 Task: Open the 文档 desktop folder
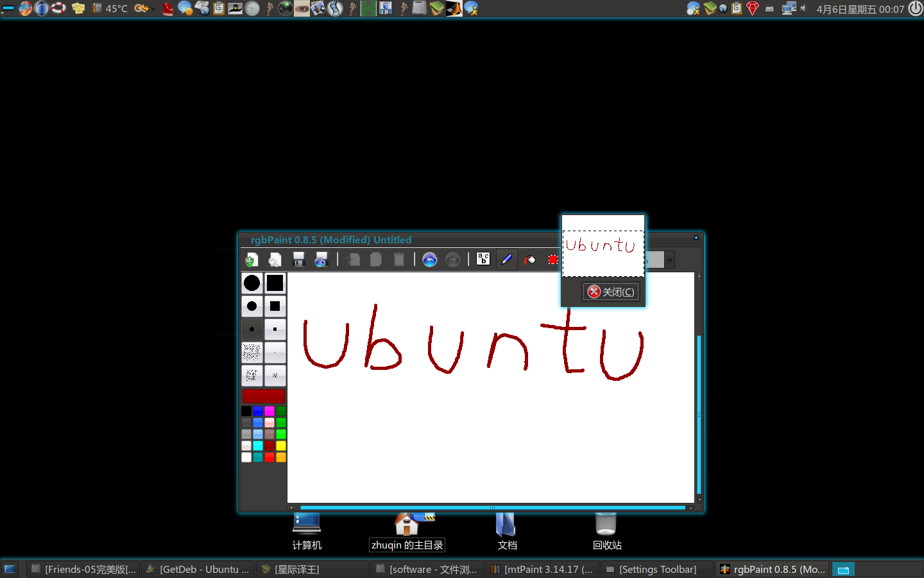click(507, 532)
